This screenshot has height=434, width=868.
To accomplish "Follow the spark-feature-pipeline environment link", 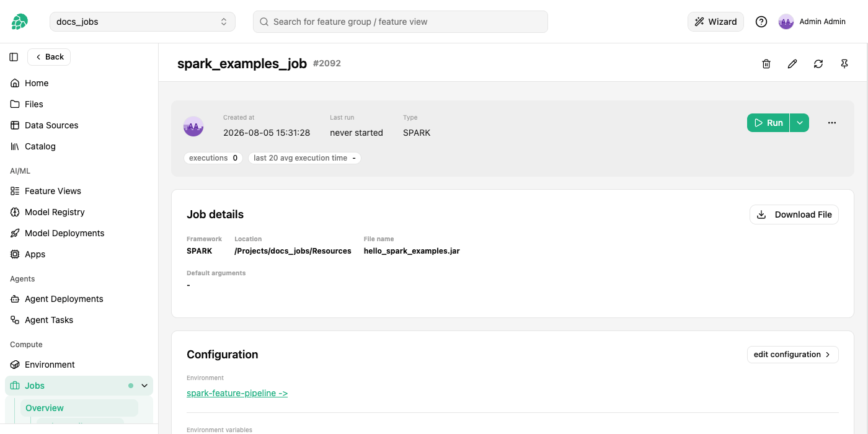I will click(237, 393).
